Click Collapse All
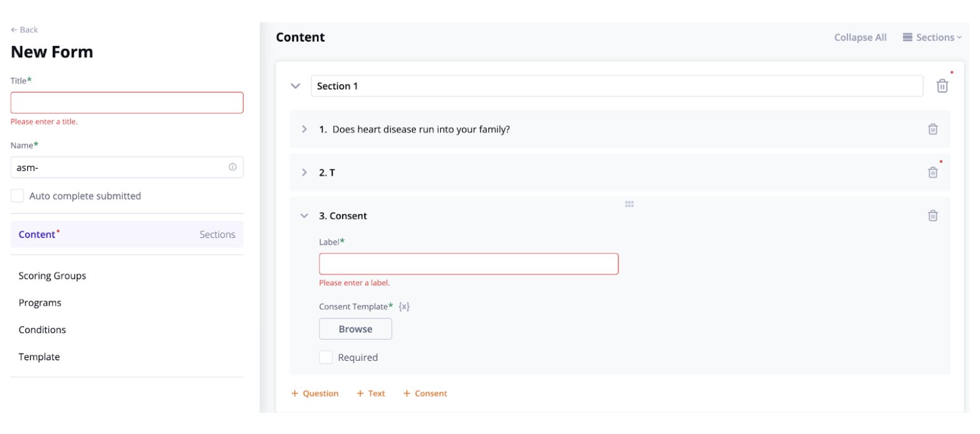This screenshot has width=980, height=434. pos(860,37)
